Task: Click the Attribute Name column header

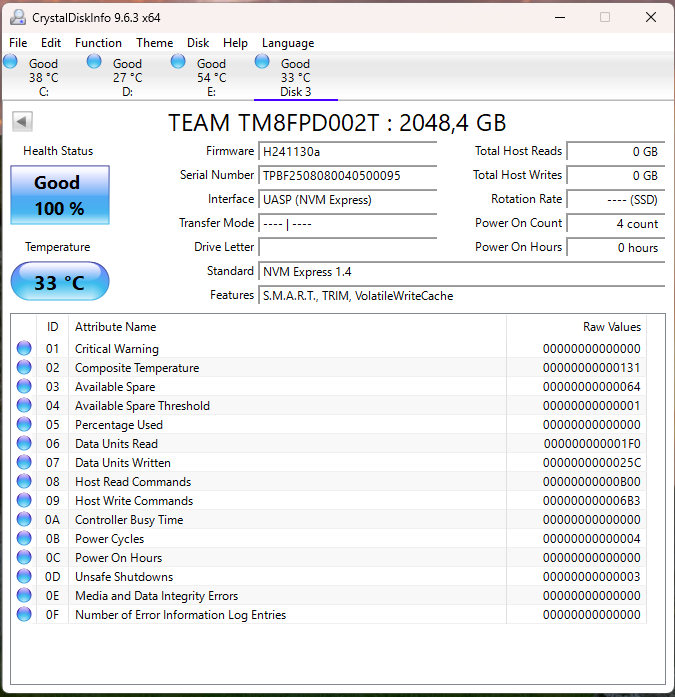Action: coord(115,327)
